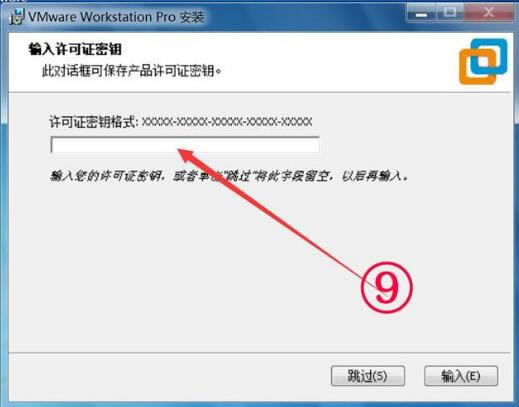Viewport: 519px width, 407px height.
Task: Maximize the VMware installer window
Action: 450,13
